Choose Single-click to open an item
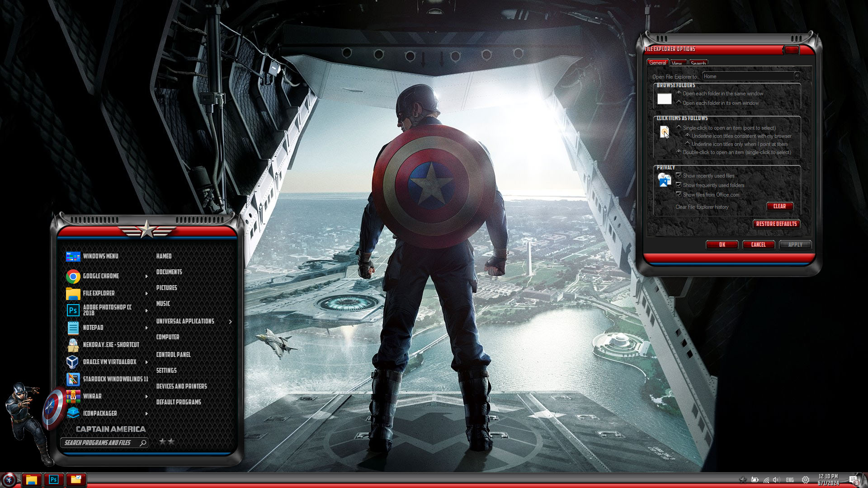Viewport: 868px width, 488px height. click(x=679, y=128)
